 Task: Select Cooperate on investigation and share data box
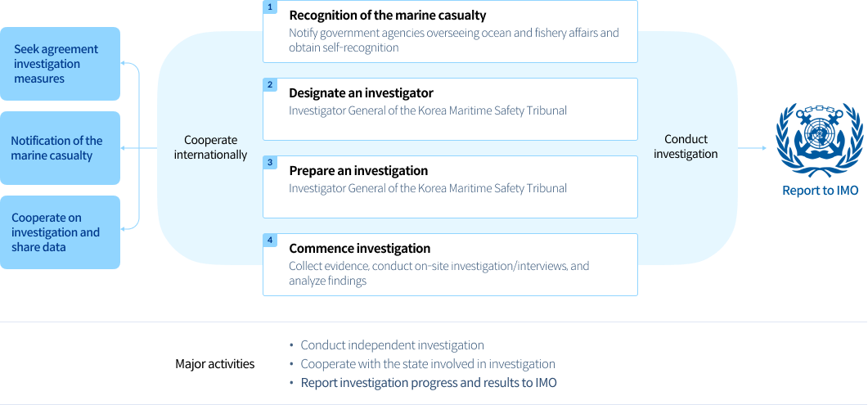(x=61, y=232)
